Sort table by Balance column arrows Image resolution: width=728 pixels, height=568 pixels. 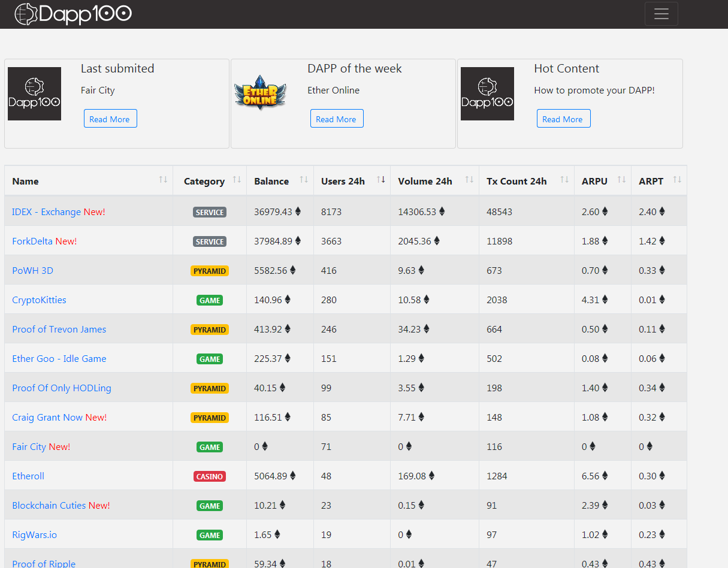(x=304, y=180)
